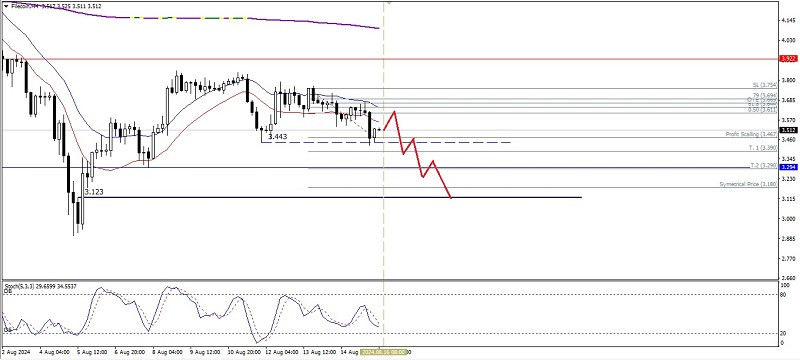Select the Profit Scaling (3.467) label

point(752,134)
